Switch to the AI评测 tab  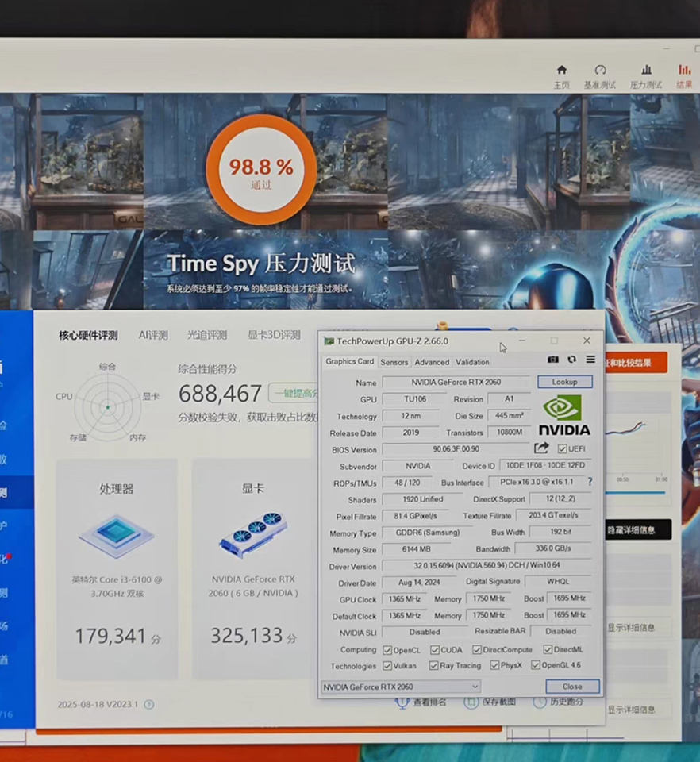click(153, 335)
